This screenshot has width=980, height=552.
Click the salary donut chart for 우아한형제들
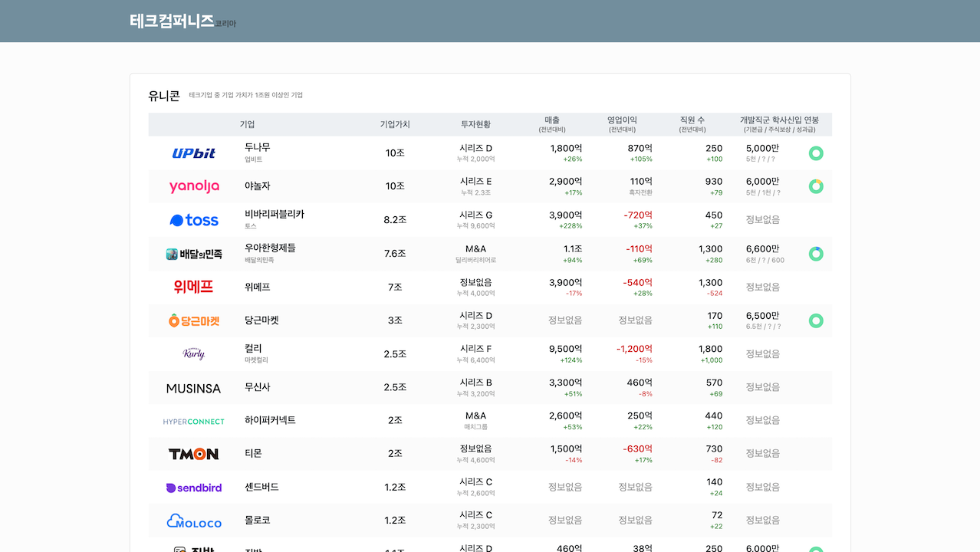(816, 253)
